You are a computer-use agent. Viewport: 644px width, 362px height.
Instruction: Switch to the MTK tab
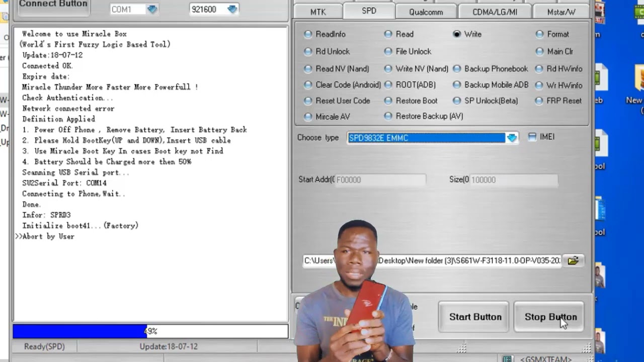[318, 12]
